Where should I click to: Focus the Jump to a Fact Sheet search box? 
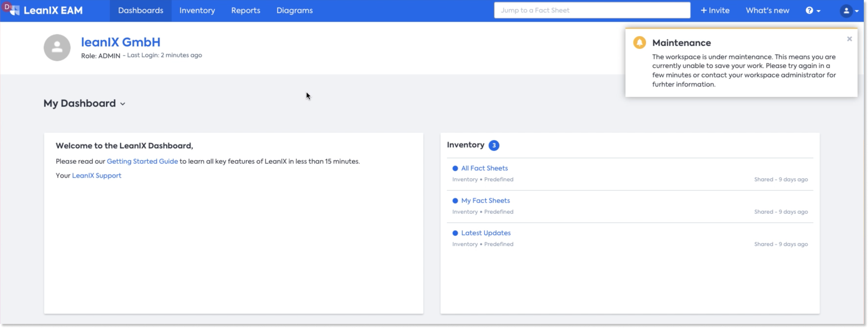(592, 10)
